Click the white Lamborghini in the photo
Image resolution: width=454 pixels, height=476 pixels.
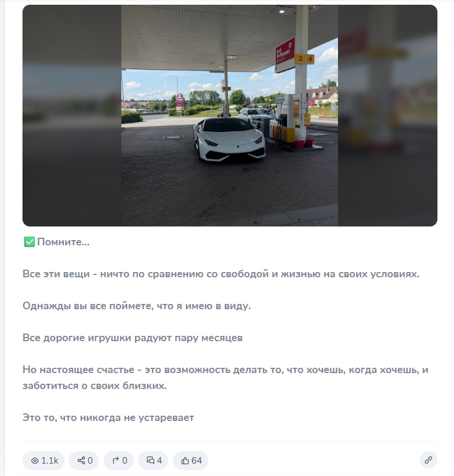click(230, 139)
